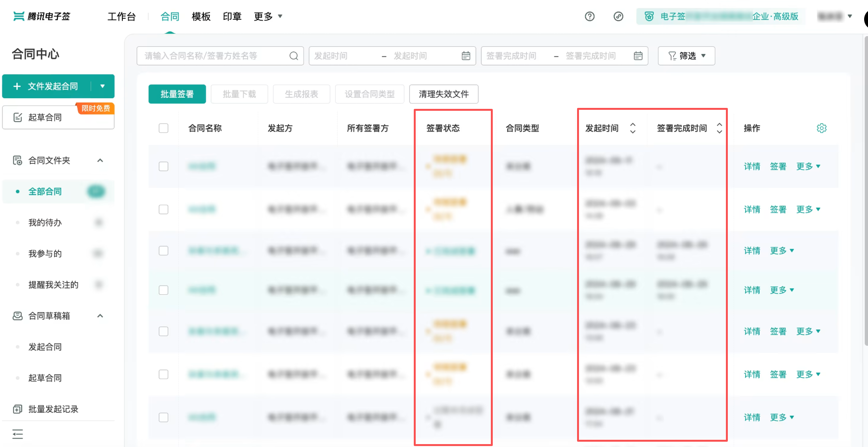Check the first contract row checkbox
The width and height of the screenshot is (868, 447).
(164, 166)
